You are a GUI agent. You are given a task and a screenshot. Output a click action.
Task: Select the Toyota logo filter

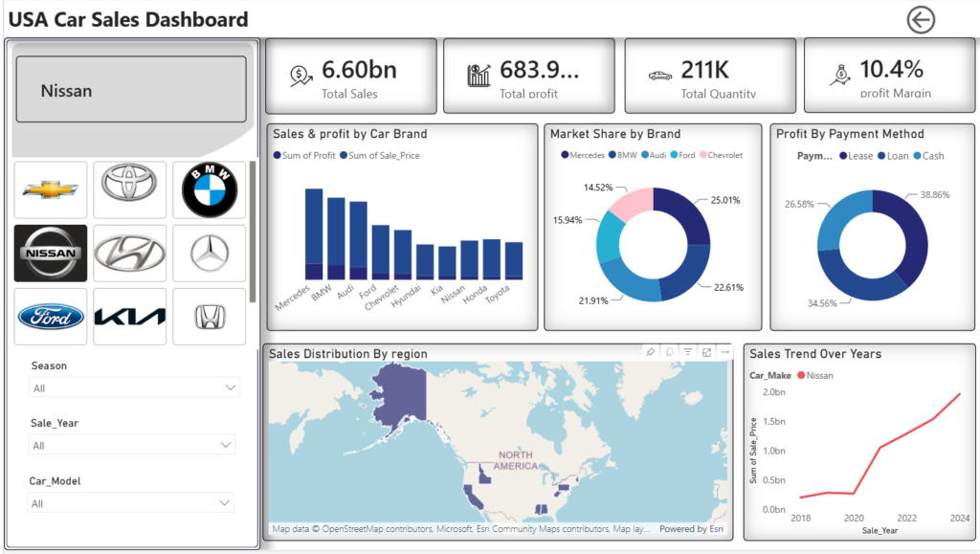[130, 189]
